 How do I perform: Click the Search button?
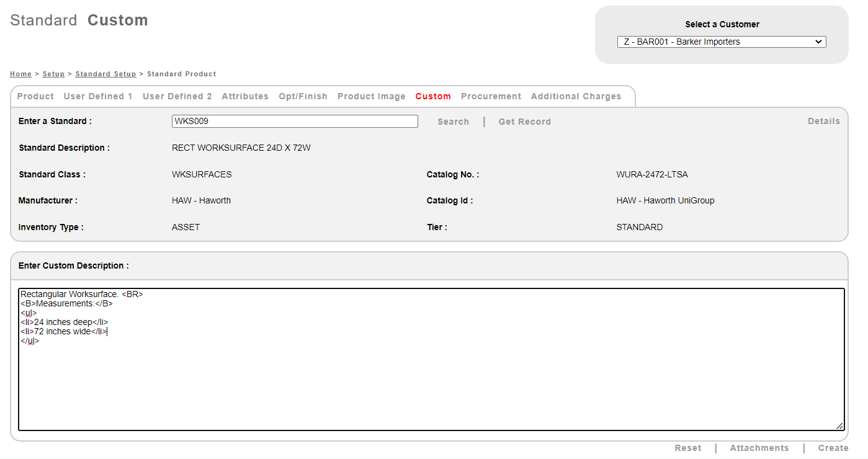[x=453, y=122]
